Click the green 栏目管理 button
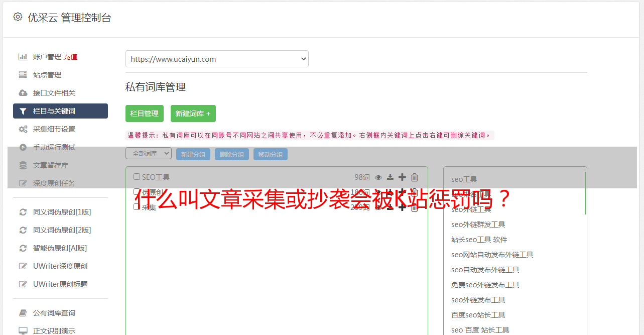The image size is (644, 335). pyautogui.click(x=145, y=114)
